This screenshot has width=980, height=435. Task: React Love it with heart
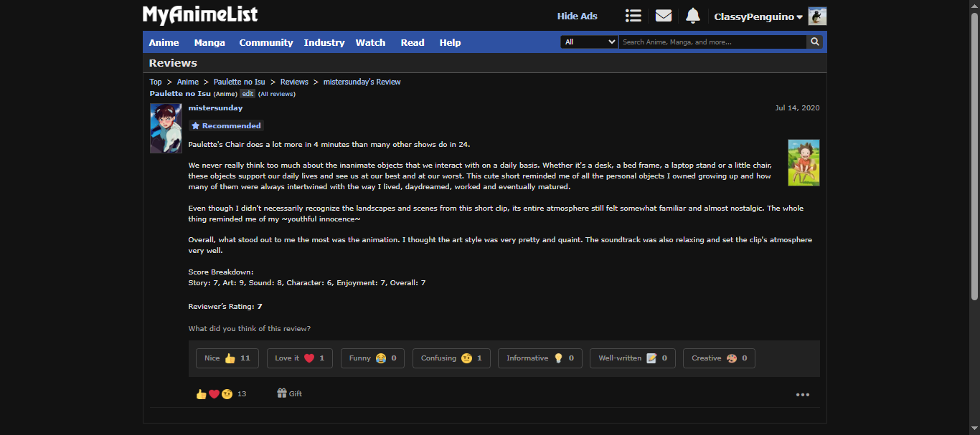coord(300,358)
